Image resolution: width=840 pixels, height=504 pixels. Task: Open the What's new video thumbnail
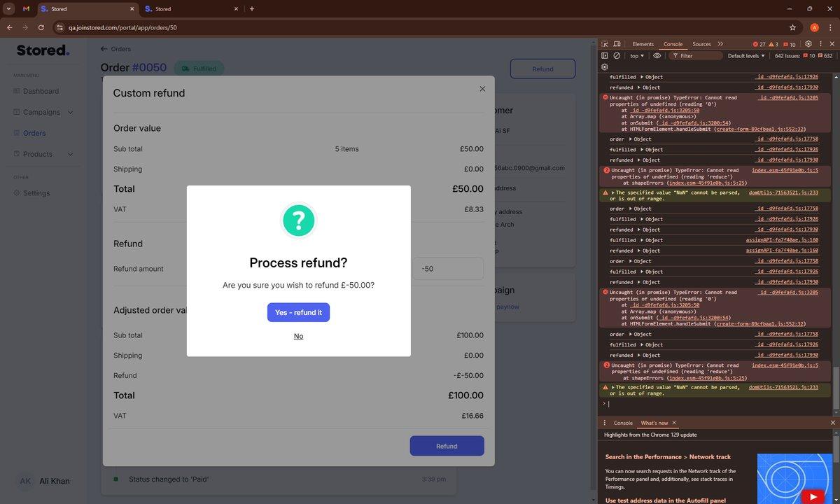click(x=796, y=479)
